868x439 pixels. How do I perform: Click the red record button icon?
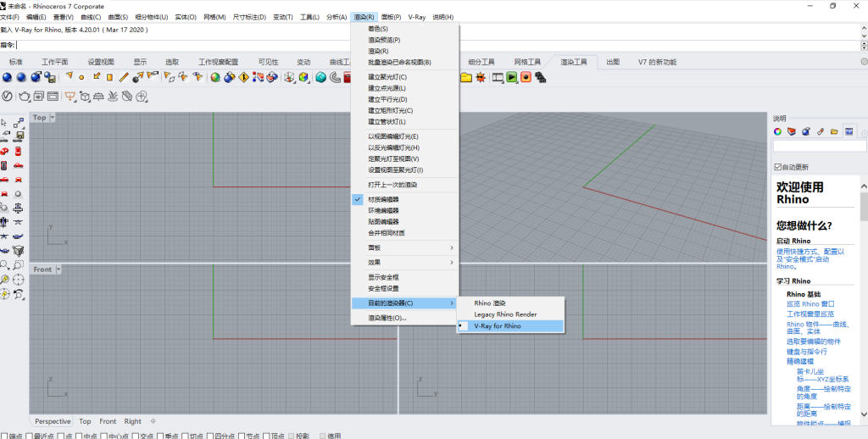coord(526,77)
